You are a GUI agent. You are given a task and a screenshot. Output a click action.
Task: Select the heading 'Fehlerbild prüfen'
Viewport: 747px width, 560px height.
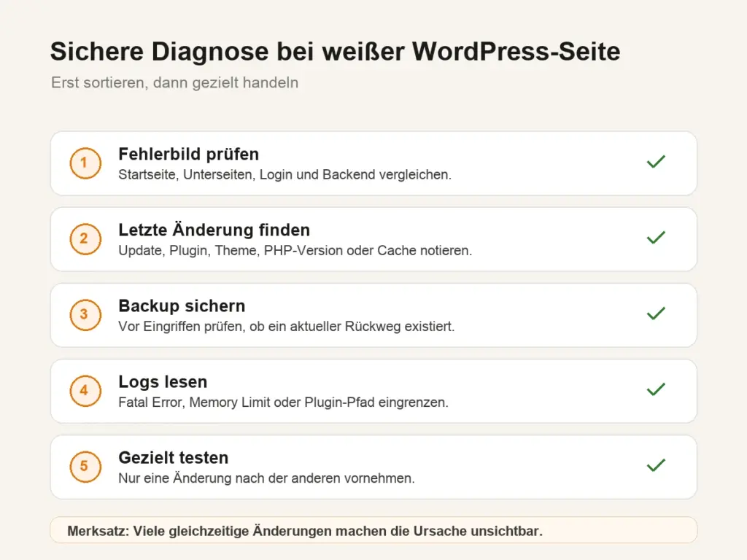click(189, 155)
